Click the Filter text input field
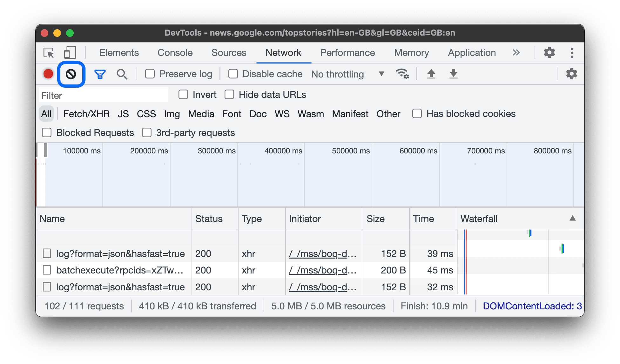620x364 pixels. click(x=105, y=95)
